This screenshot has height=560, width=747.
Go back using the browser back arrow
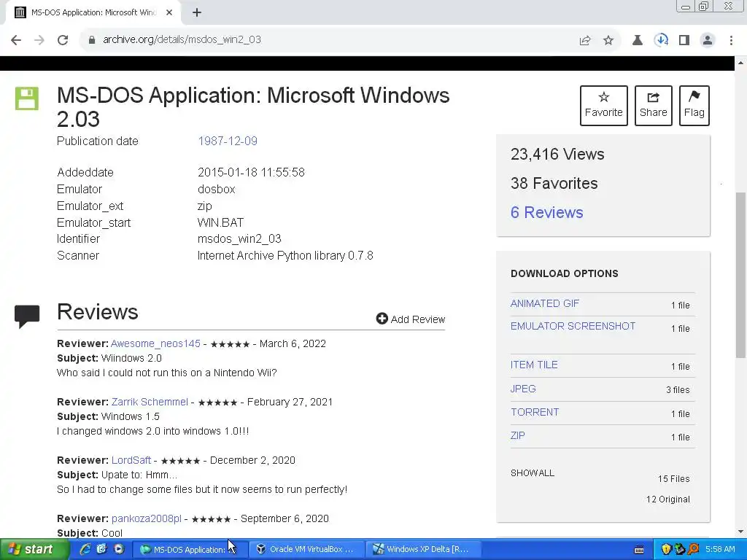tap(16, 40)
